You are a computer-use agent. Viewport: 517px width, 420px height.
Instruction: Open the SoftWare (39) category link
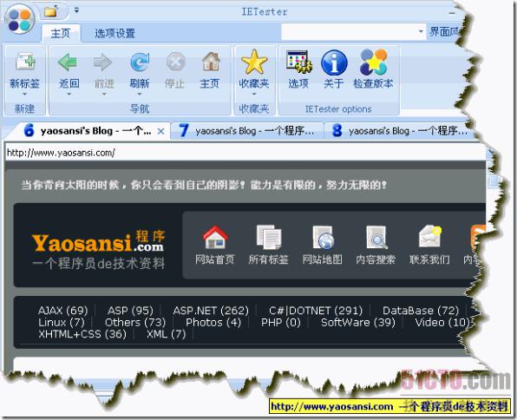tap(357, 322)
